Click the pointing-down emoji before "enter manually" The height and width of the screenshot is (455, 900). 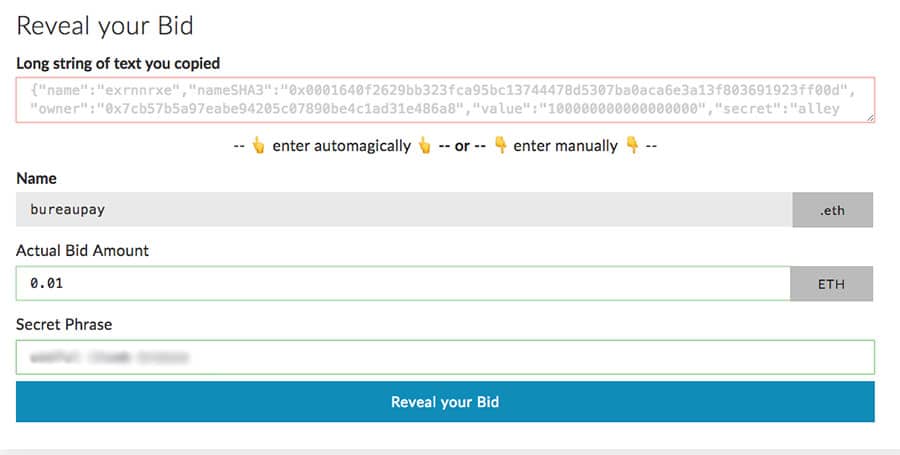(500, 146)
